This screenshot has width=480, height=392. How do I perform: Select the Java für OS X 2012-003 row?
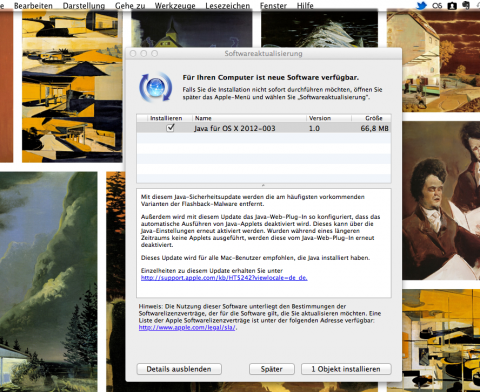click(x=264, y=128)
